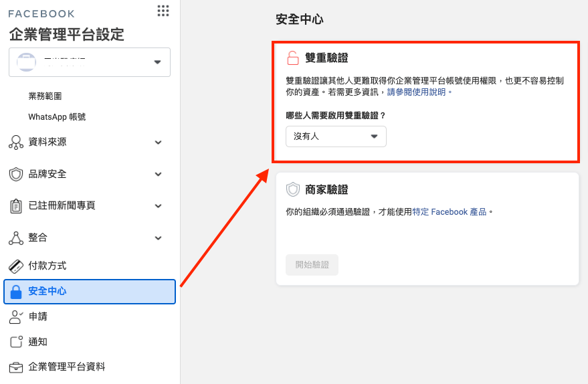Click the 安全中心 blue lock icon
Screen dimensions: 588x384
pos(16,292)
